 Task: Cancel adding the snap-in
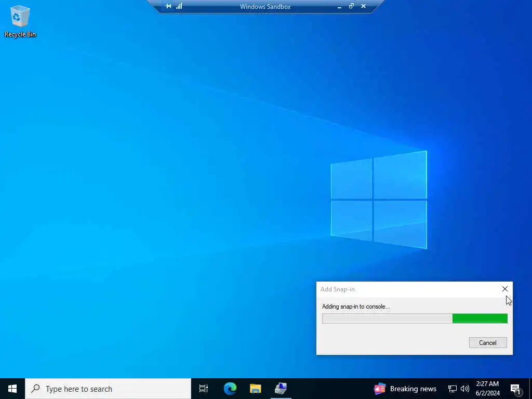pyautogui.click(x=487, y=343)
